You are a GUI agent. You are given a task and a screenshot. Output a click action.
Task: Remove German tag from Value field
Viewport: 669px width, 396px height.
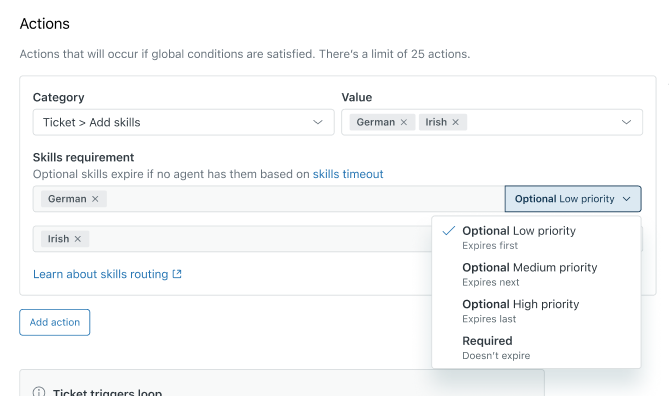(404, 122)
